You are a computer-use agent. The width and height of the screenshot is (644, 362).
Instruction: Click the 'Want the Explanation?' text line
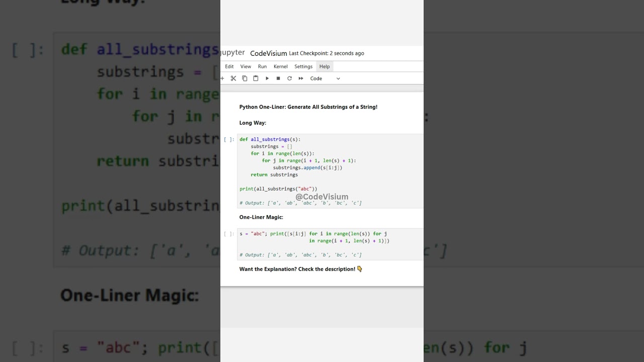(x=301, y=269)
